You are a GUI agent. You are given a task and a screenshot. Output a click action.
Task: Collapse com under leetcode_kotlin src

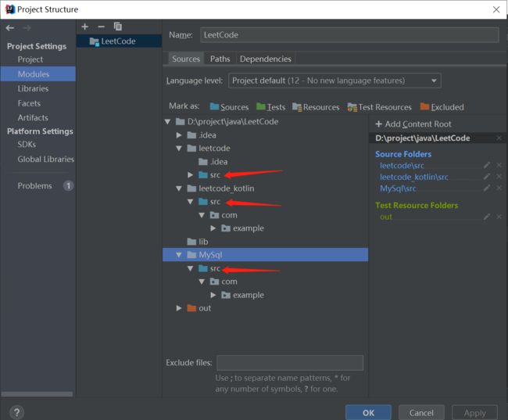pyautogui.click(x=202, y=215)
